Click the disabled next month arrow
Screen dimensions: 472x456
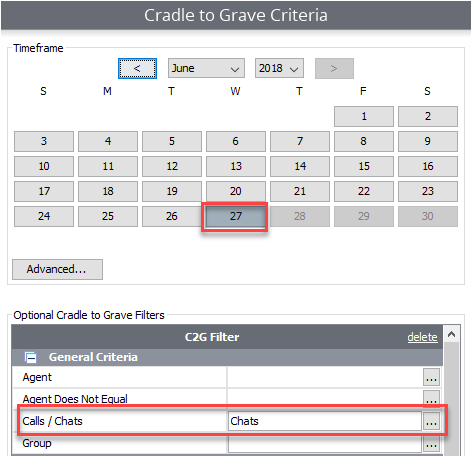(334, 68)
